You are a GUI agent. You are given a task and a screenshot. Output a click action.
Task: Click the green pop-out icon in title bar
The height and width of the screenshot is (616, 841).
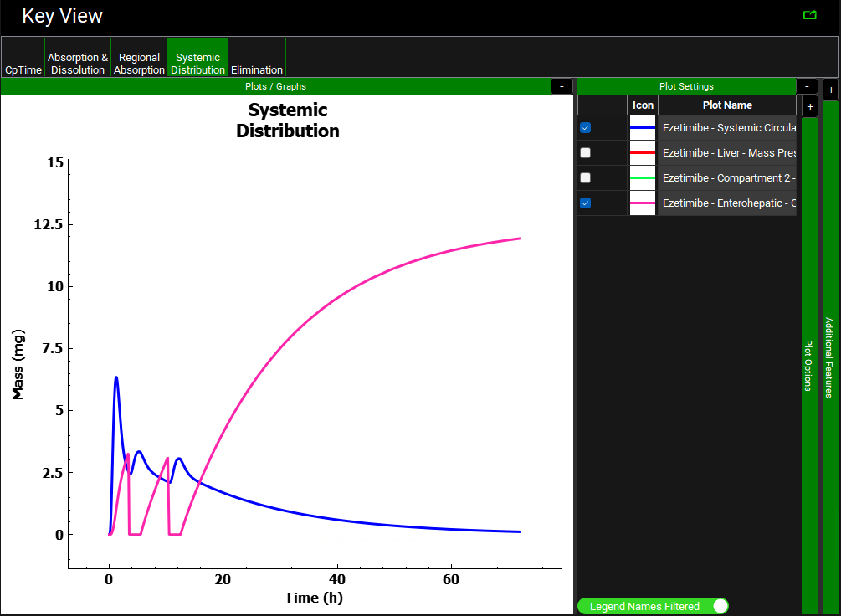coord(809,15)
